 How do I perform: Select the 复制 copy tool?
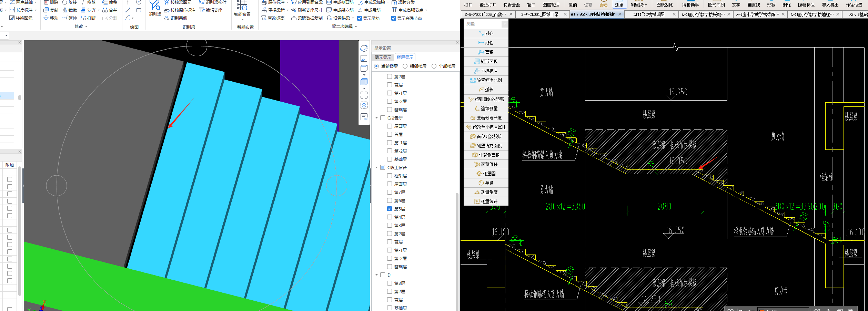click(51, 10)
